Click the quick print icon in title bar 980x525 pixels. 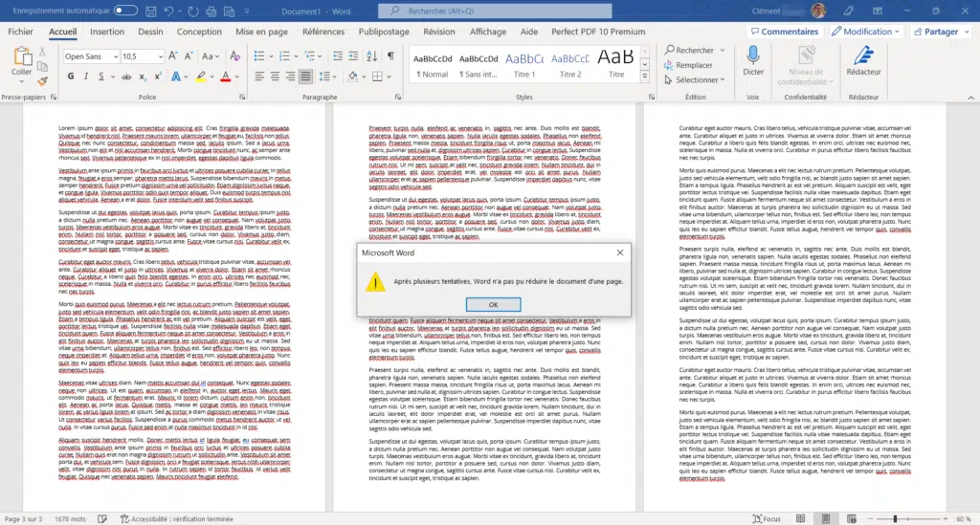[212, 11]
